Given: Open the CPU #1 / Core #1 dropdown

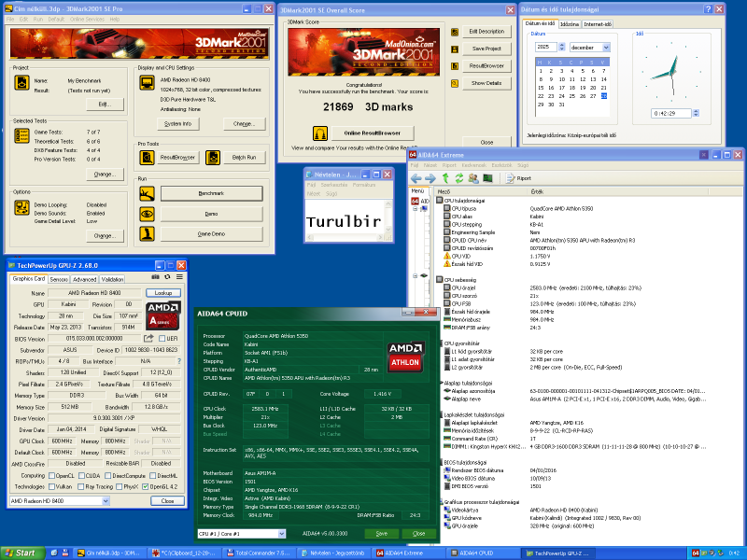Looking at the screenshot, I should pyautogui.click(x=282, y=534).
